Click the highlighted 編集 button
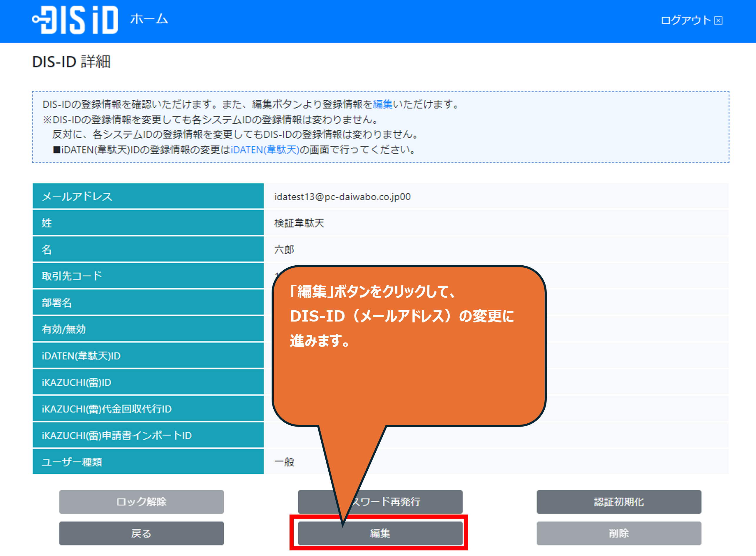Screen dimensions: 756x556 point(380,533)
